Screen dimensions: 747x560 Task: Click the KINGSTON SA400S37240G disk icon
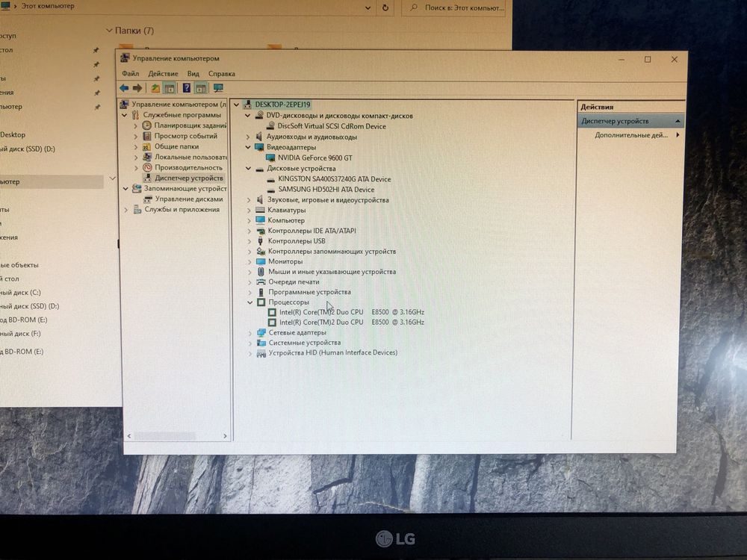270,179
